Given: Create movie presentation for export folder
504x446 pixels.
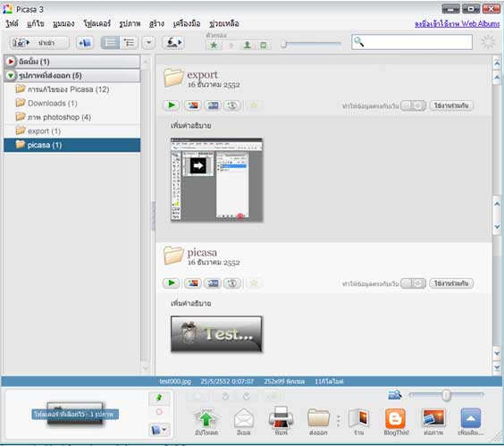Looking at the screenshot, I should (x=213, y=105).
